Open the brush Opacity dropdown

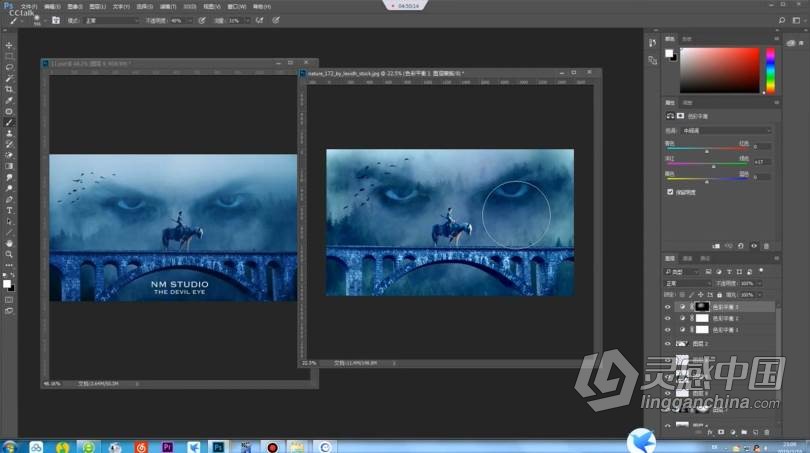coord(190,21)
